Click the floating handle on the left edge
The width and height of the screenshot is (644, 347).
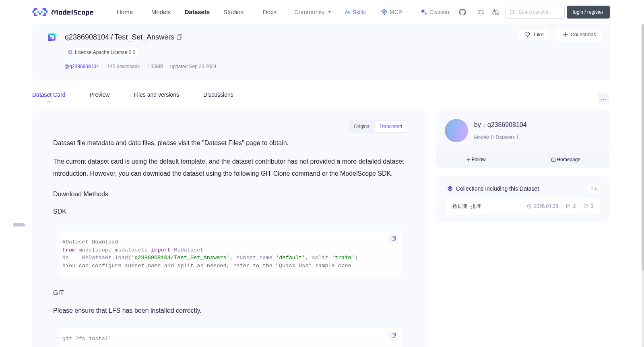19,225
